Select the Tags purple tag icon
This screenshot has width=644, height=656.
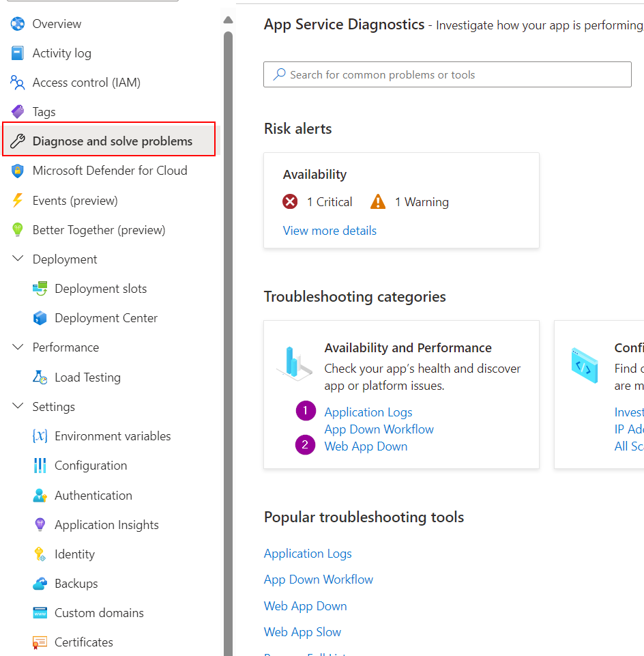pyautogui.click(x=18, y=112)
